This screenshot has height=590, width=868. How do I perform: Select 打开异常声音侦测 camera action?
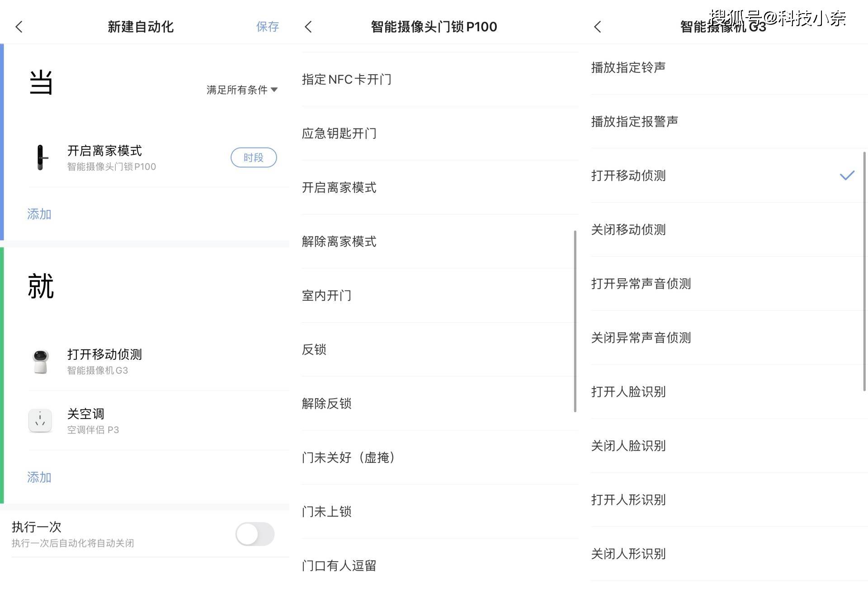[729, 284]
